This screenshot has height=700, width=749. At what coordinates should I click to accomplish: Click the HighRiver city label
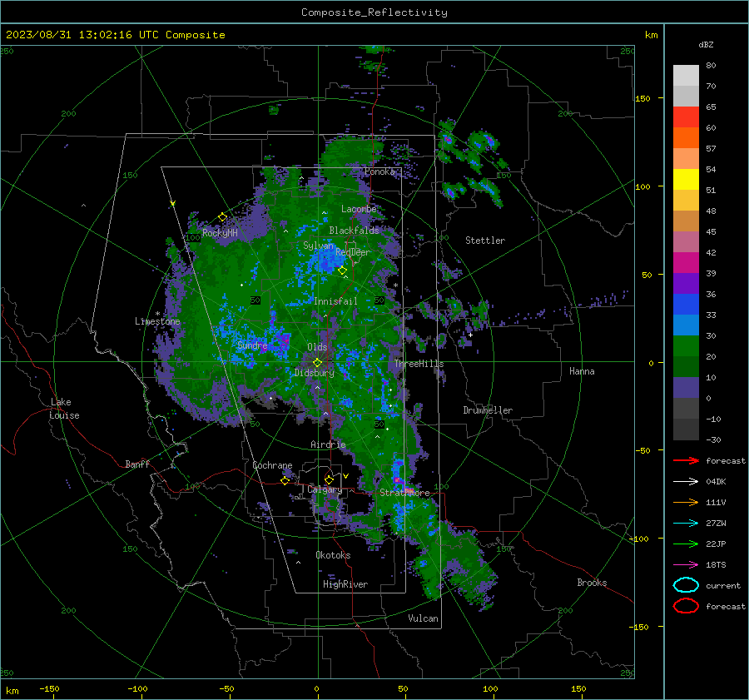pos(345,584)
